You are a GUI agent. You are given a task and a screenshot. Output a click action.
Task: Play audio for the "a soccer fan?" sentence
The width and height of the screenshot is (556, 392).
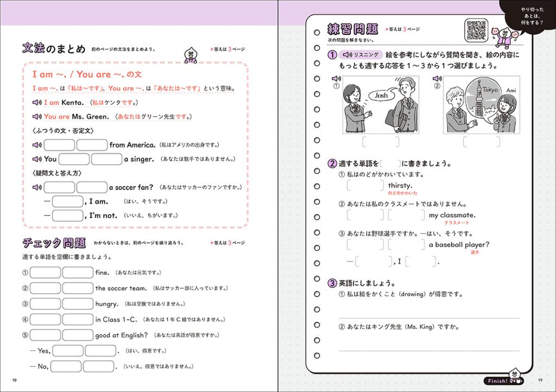point(37,187)
